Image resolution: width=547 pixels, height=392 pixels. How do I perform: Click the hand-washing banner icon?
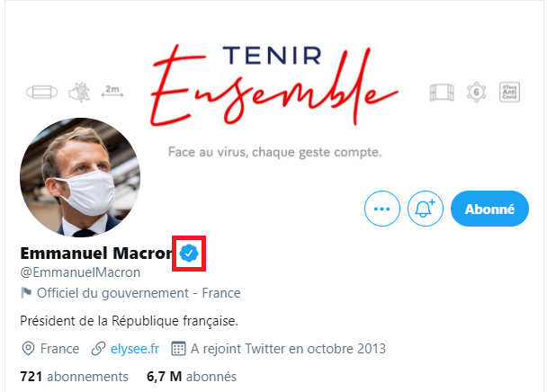79,92
